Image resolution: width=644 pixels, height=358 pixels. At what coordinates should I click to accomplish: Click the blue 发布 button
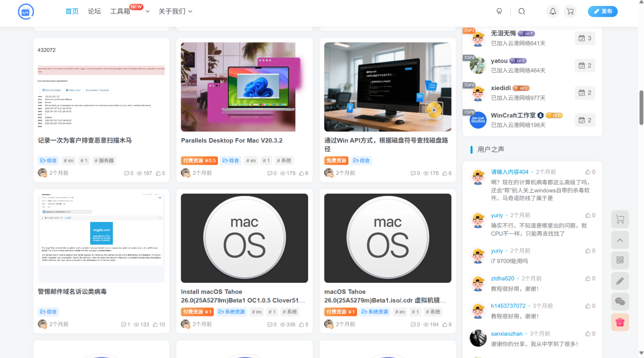pos(602,11)
